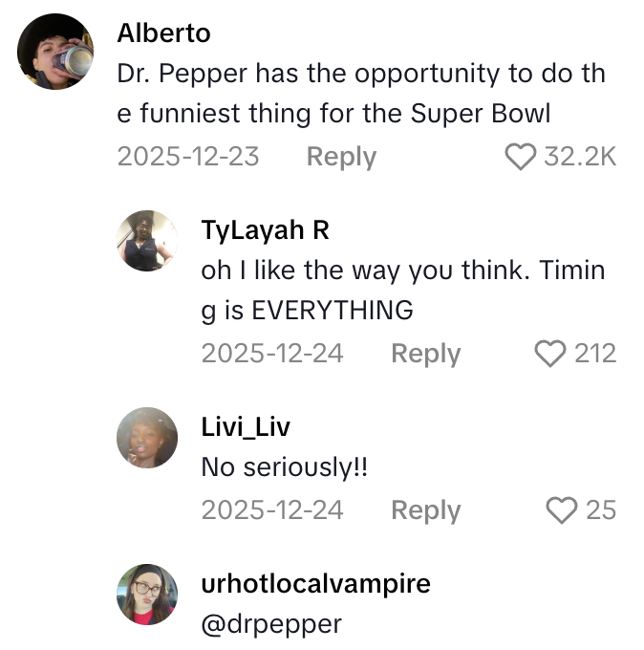The image size is (644, 650).
Task: Open Livi_Liv's avatar
Action: pos(146,439)
